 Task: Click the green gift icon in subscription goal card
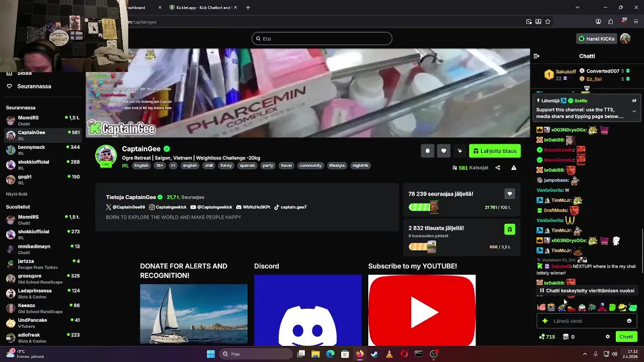click(510, 229)
